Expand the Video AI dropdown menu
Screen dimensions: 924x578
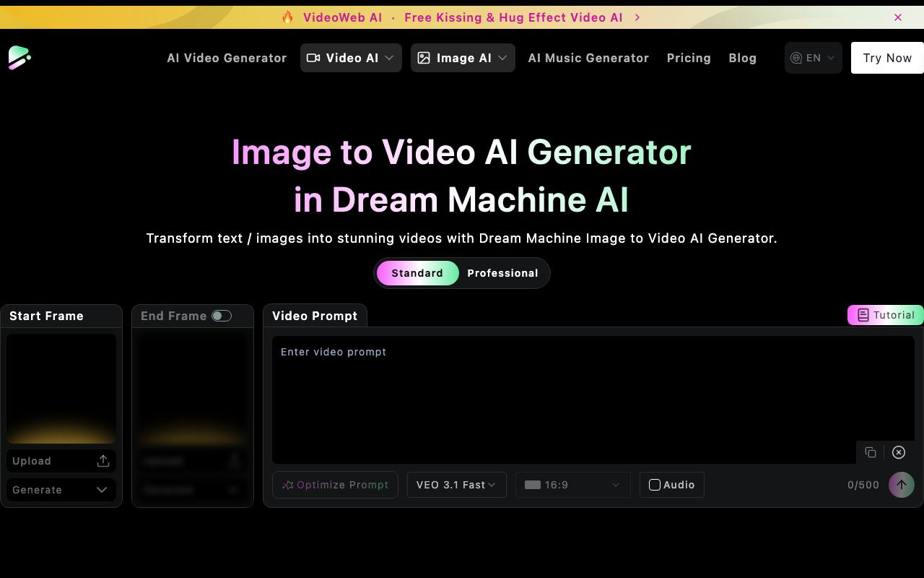click(x=351, y=58)
